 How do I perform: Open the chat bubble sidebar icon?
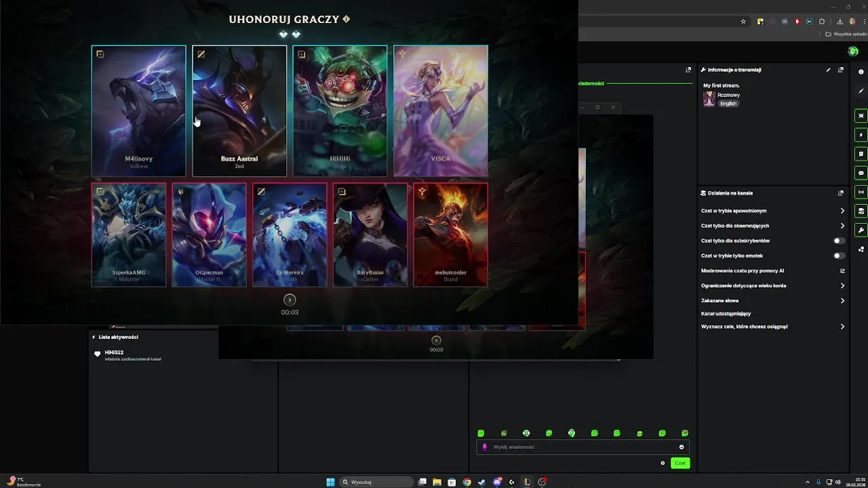pos(861,173)
